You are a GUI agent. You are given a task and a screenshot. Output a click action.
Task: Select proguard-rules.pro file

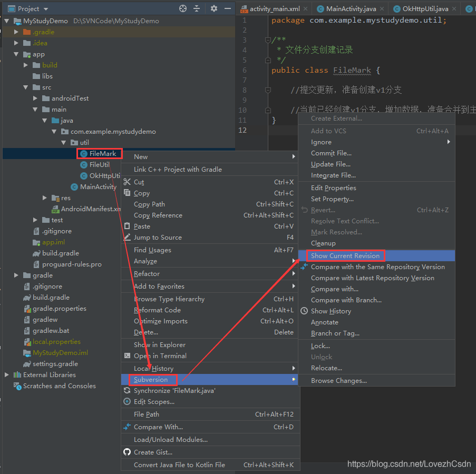click(x=72, y=264)
